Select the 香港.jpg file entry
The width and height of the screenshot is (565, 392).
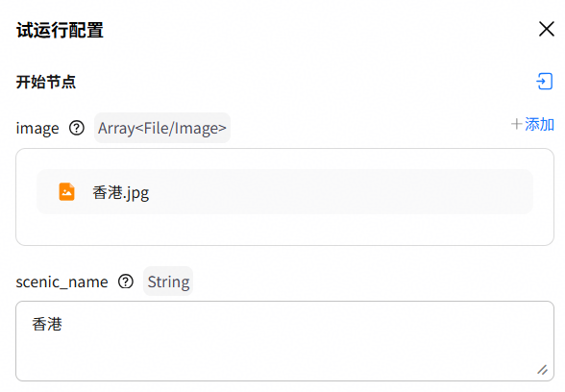pyautogui.click(x=284, y=192)
